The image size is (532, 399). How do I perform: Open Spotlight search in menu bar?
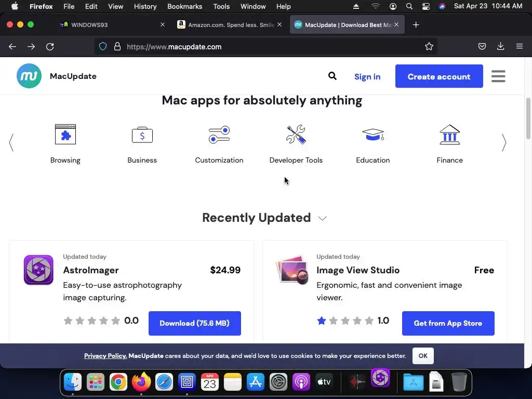[409, 6]
